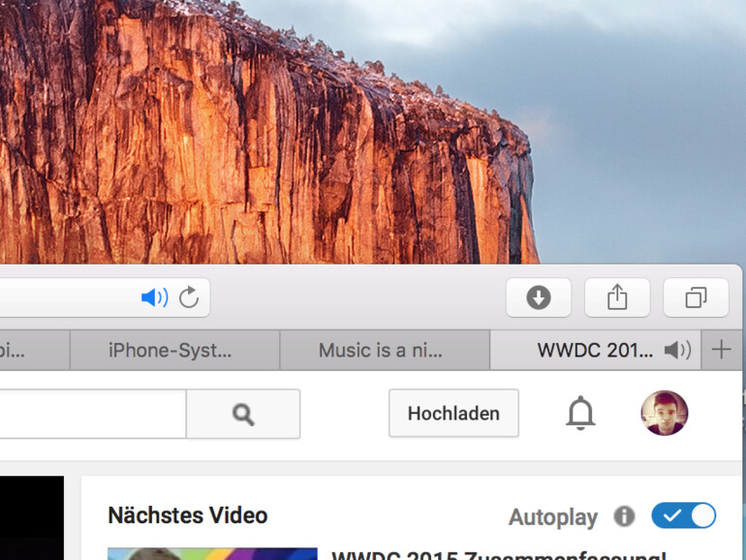Mute the WWDC tab speaker icon
This screenshot has width=746, height=560.
pyautogui.click(x=677, y=351)
